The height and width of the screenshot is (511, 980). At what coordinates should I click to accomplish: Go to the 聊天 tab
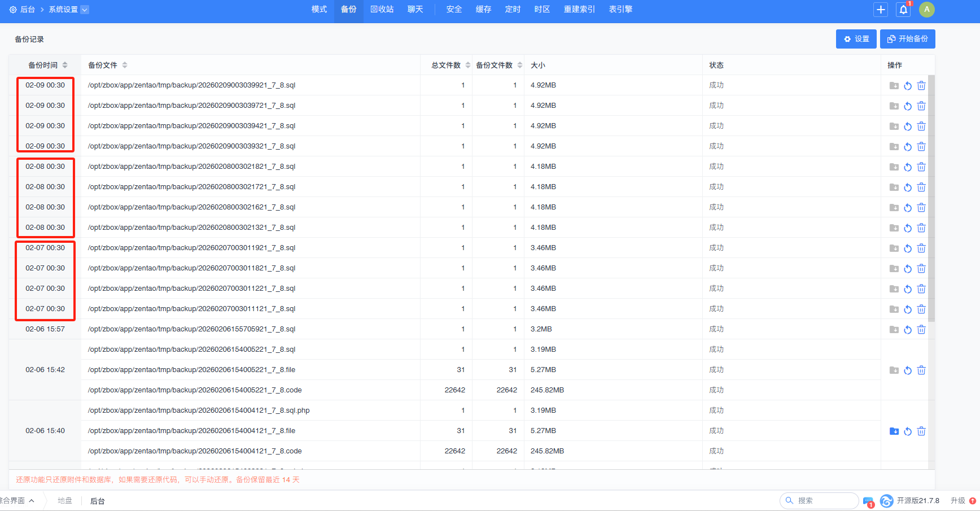415,10
